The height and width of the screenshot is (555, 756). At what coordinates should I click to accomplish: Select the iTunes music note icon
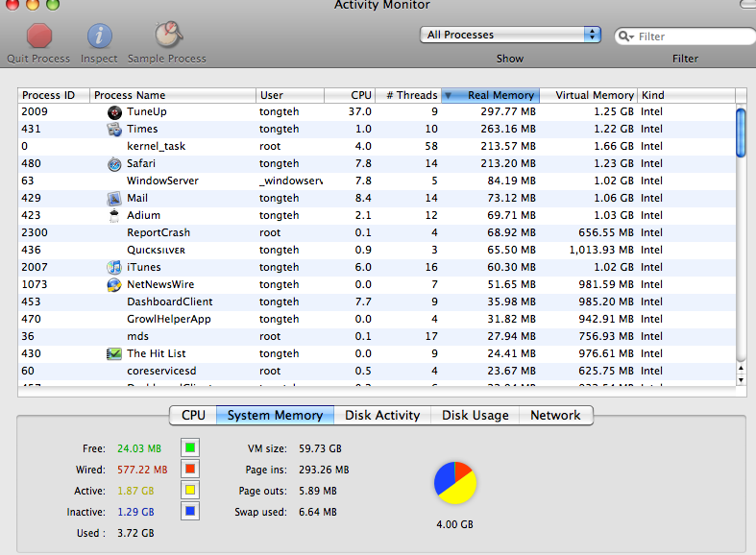[x=114, y=267]
